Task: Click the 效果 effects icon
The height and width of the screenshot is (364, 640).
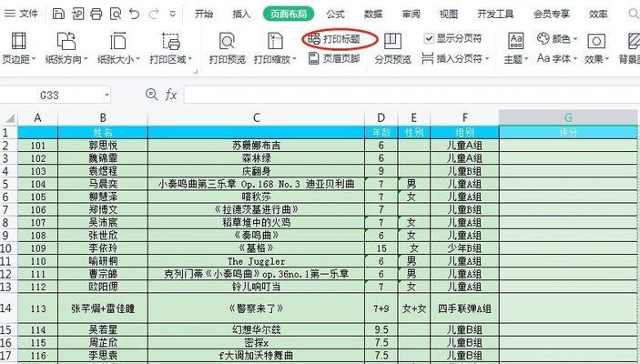Action: [x=596, y=41]
